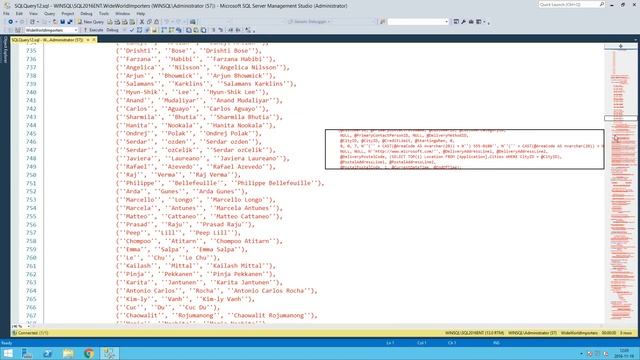Open the View menu
Viewport: 640px width, 360px height.
(33, 13)
